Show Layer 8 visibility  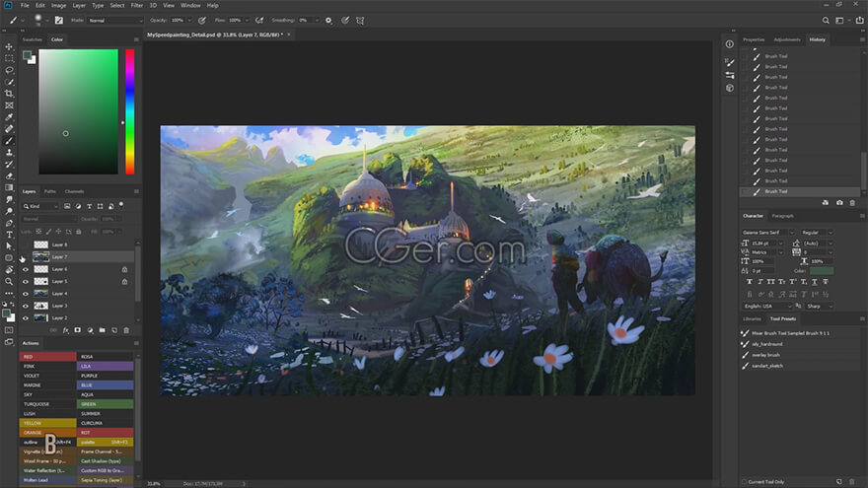[x=26, y=244]
